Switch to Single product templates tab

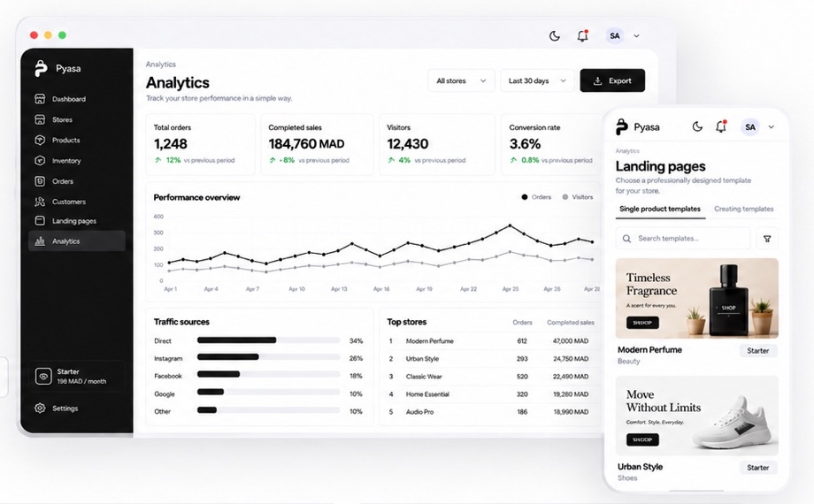[660, 209]
